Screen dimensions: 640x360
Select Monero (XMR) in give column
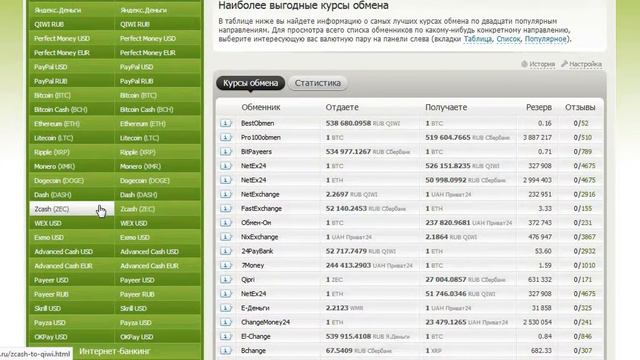click(x=72, y=167)
